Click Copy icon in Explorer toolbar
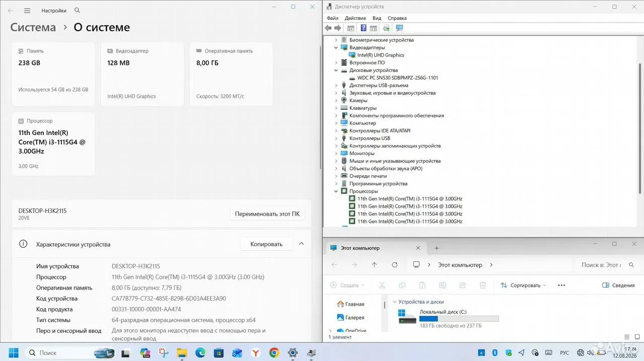 pyautogui.click(x=402, y=285)
